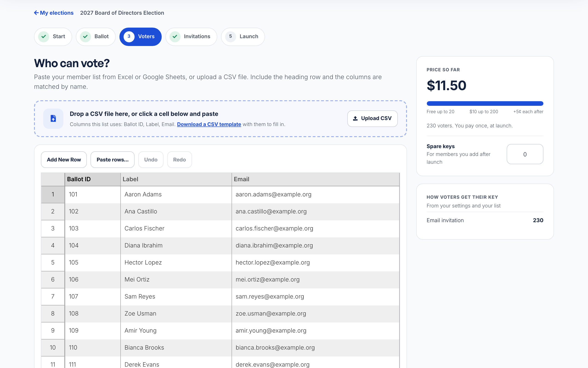The width and height of the screenshot is (588, 368).
Task: Open Paste rows dialog
Action: (x=113, y=160)
